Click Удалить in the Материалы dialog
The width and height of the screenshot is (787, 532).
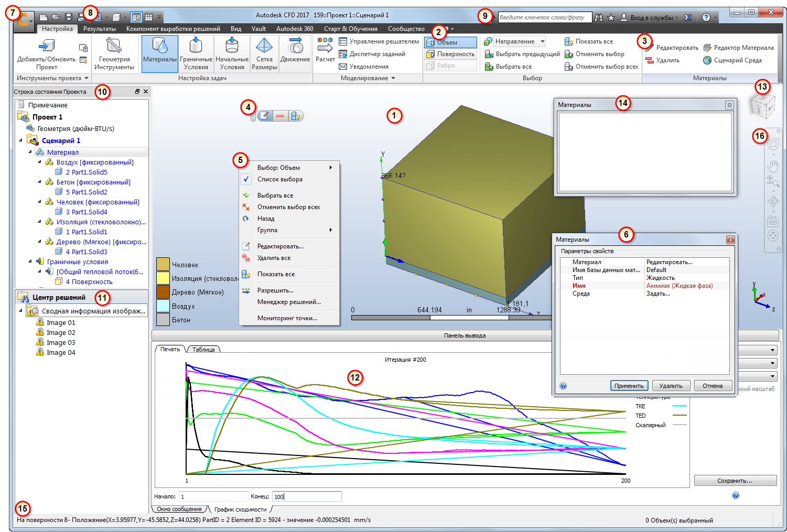point(671,386)
